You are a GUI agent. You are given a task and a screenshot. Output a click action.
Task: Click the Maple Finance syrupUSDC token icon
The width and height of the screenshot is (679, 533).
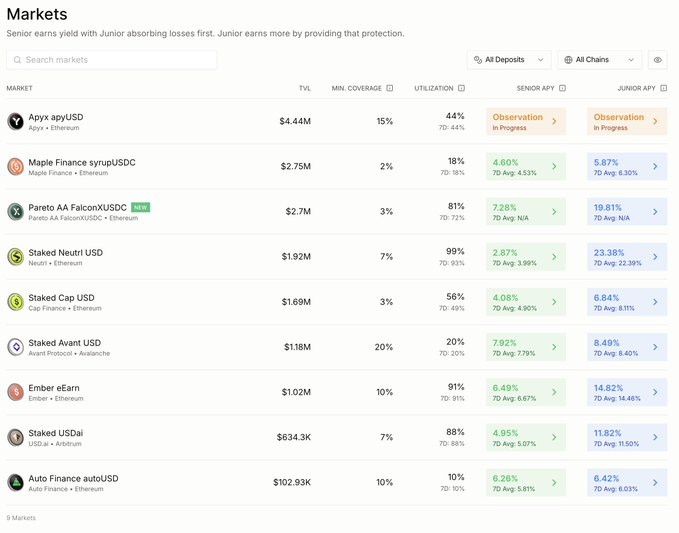pos(15,167)
